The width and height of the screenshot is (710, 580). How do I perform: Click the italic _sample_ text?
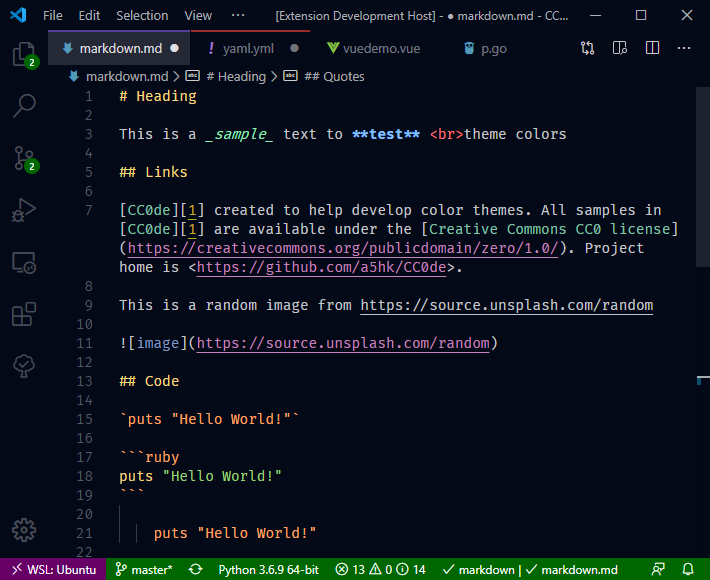(x=239, y=134)
